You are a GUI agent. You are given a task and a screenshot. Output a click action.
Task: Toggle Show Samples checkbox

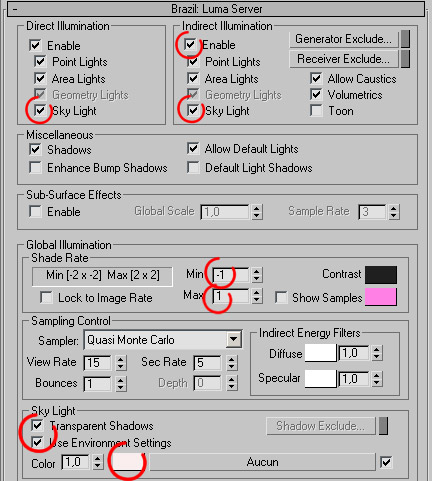281,297
